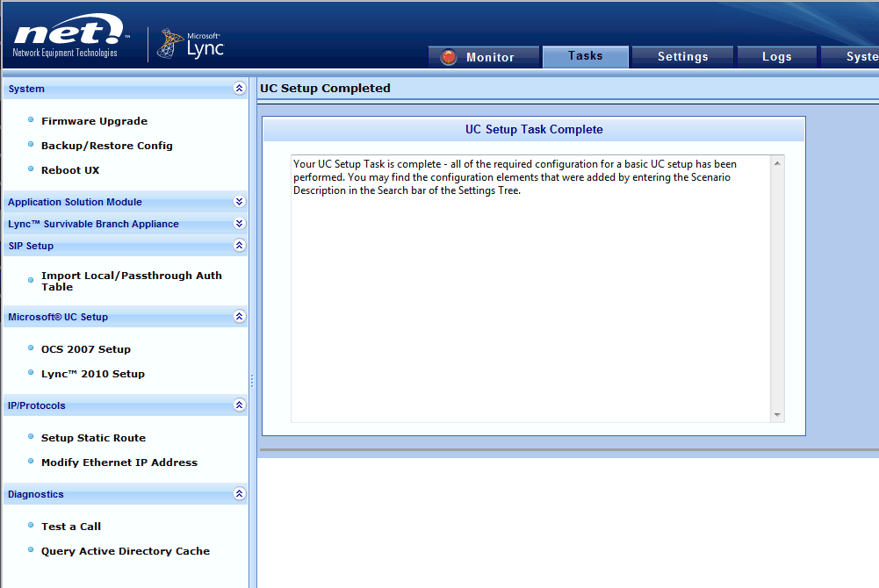Viewport: 879px width, 588px height.
Task: Click the bullet icon beside Reboot UX
Action: [x=31, y=169]
